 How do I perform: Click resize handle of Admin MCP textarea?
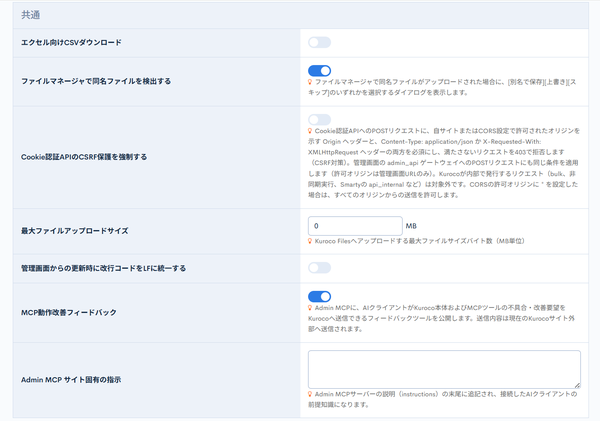point(577,385)
